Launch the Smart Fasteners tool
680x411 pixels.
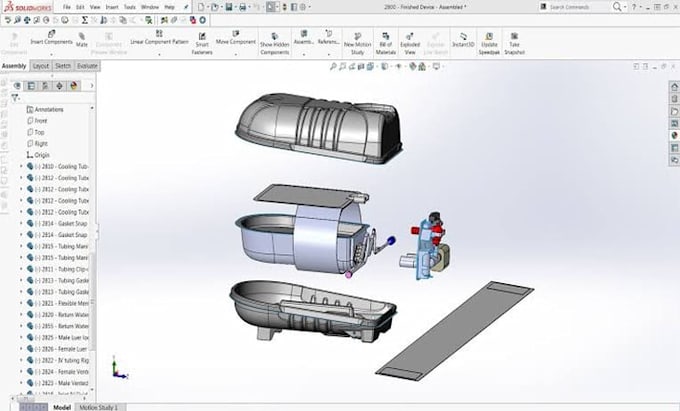pos(202,43)
